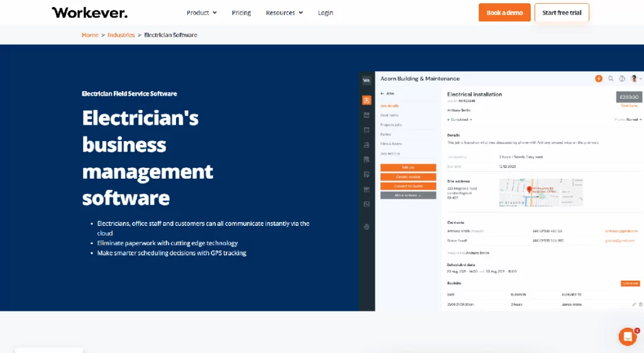Click the orange plus add icon
The height and width of the screenshot is (353, 644).
point(598,79)
